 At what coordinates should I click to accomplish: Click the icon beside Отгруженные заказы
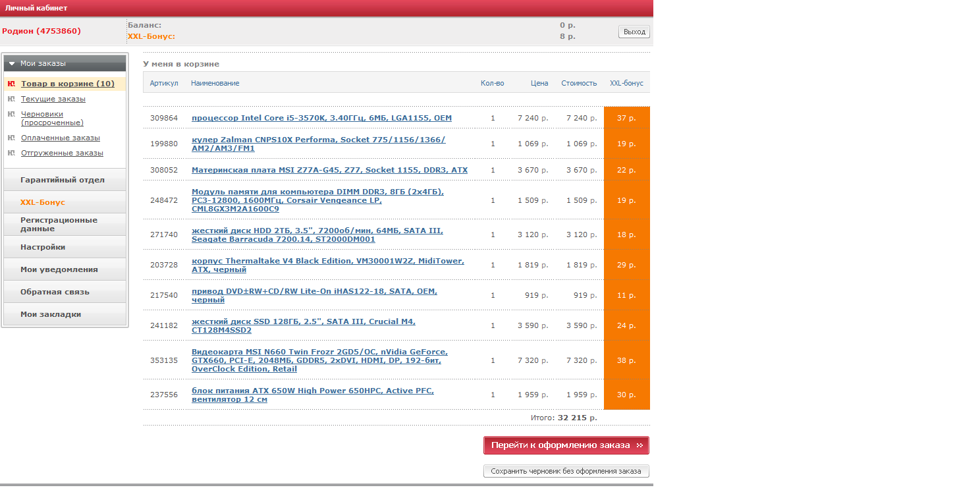click(11, 153)
